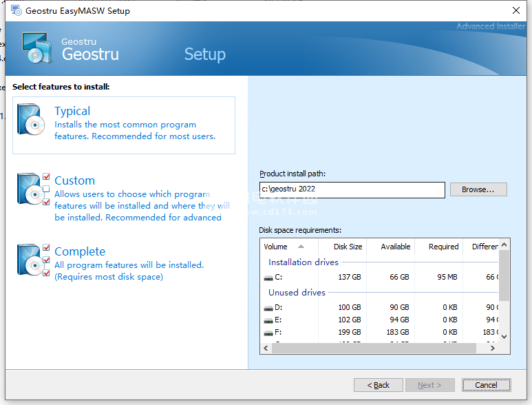
Task: Click the greyed-out Next button
Action: tap(430, 385)
